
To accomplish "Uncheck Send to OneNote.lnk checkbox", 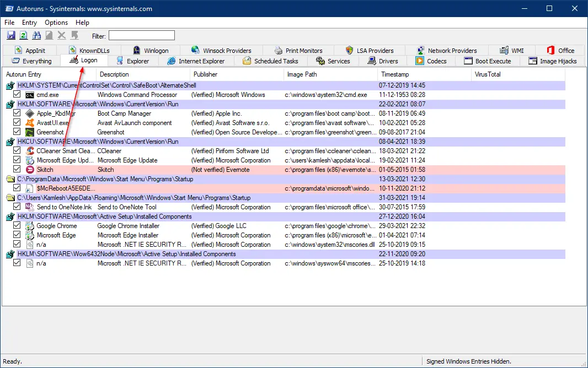I will [x=17, y=207].
